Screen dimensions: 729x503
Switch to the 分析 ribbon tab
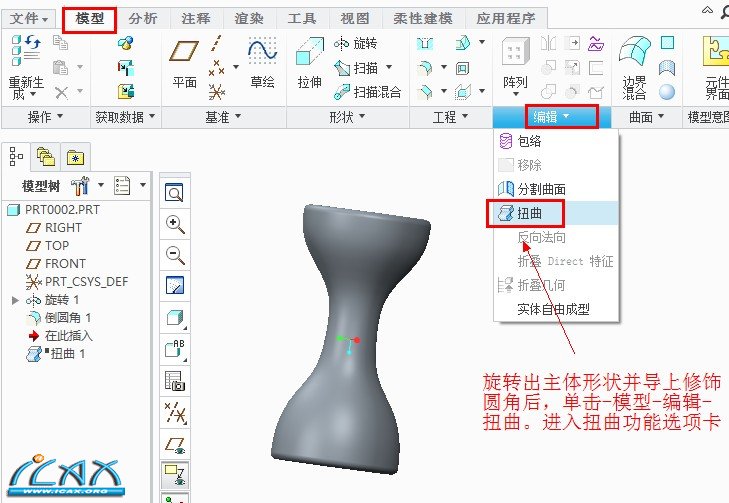pos(143,19)
